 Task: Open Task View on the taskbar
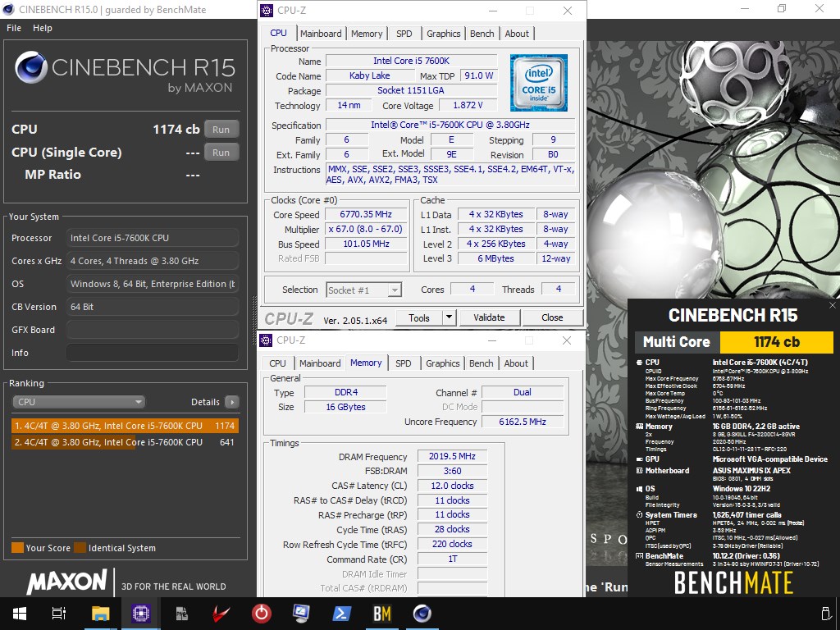click(x=59, y=614)
